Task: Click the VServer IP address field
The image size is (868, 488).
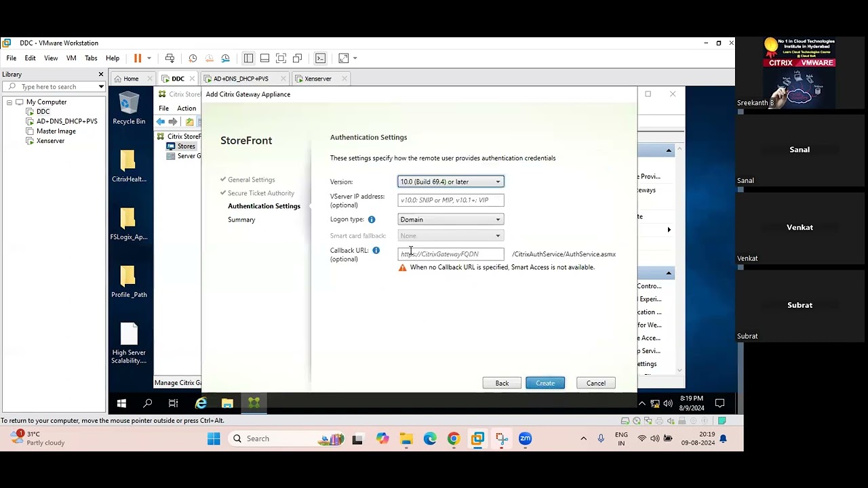Action: click(451, 200)
